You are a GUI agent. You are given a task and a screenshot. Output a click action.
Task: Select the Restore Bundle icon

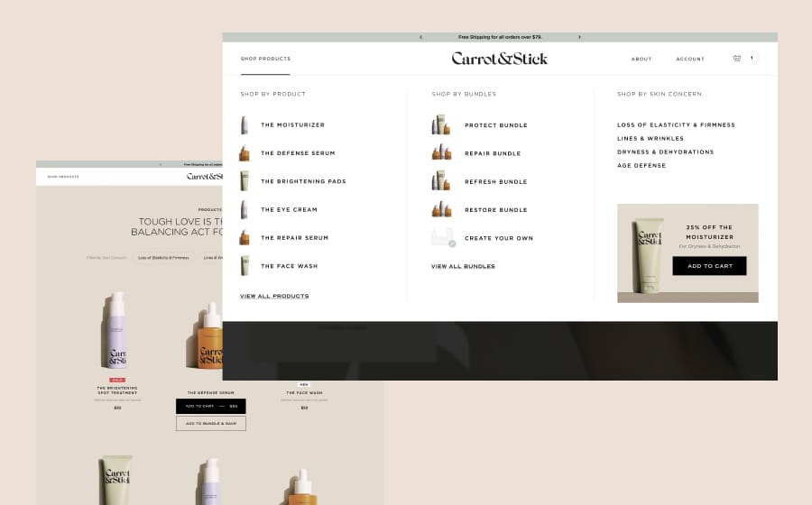point(440,210)
